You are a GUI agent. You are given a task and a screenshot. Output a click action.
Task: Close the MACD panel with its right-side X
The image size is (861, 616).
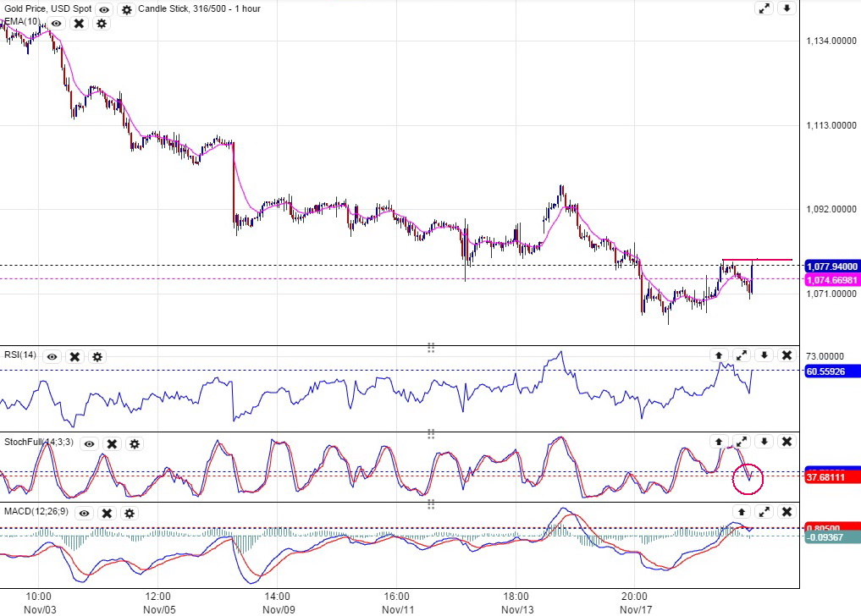tap(786, 512)
